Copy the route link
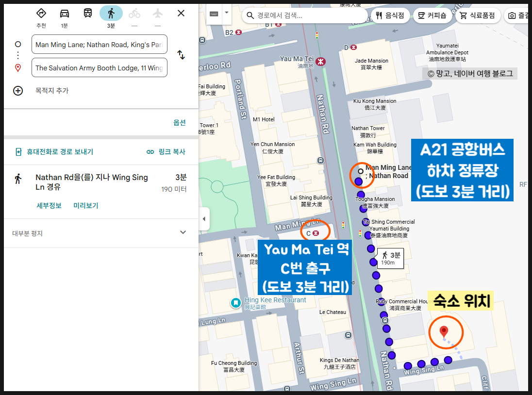The image size is (532, 395). coord(166,152)
